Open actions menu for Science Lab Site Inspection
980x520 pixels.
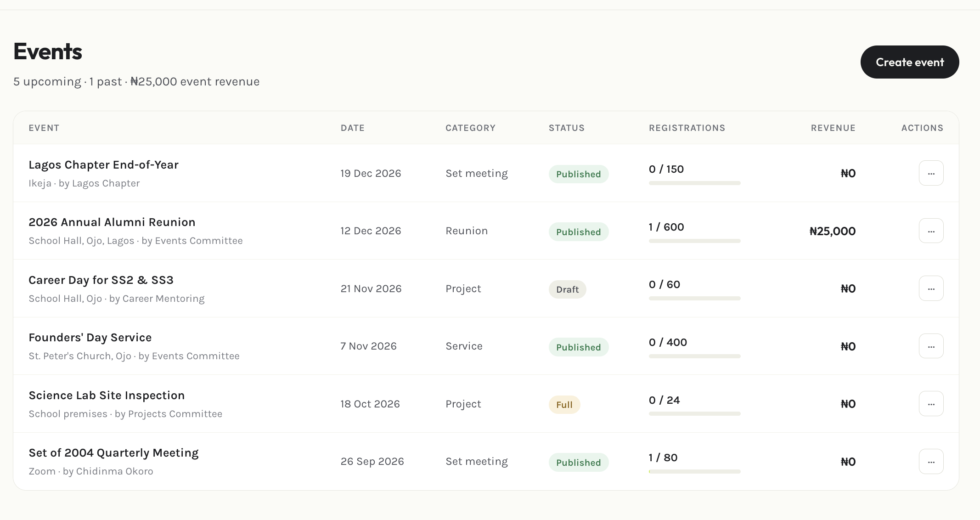(931, 404)
